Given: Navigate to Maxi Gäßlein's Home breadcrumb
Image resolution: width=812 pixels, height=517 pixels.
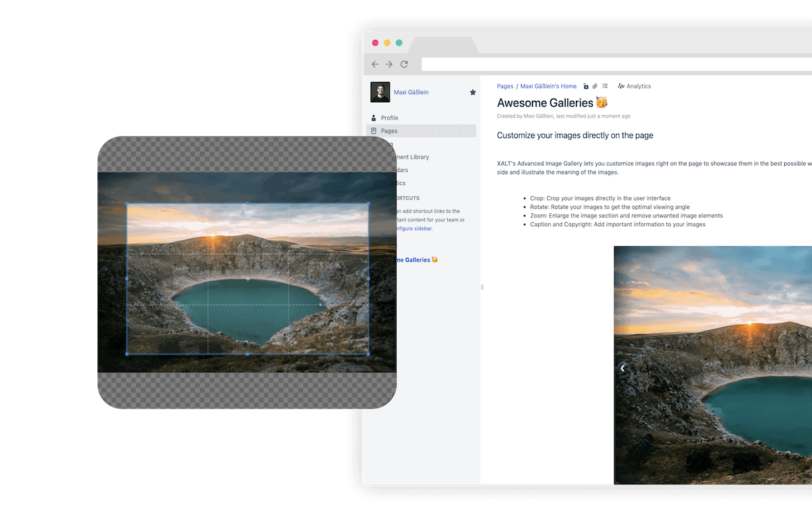Looking at the screenshot, I should click(x=548, y=86).
